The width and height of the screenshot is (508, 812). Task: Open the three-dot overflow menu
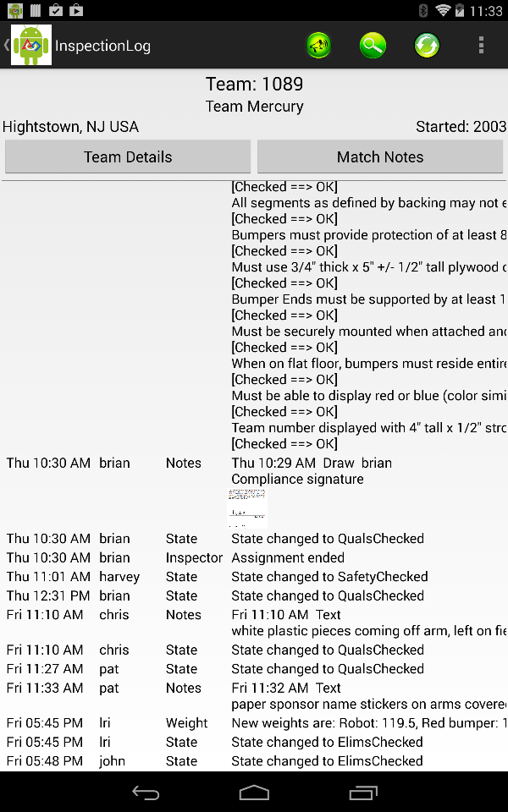coord(481,46)
